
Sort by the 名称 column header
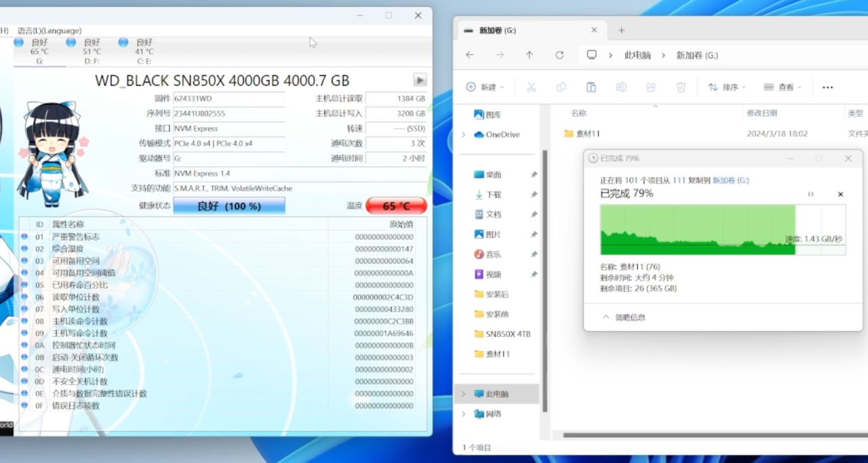click(578, 113)
